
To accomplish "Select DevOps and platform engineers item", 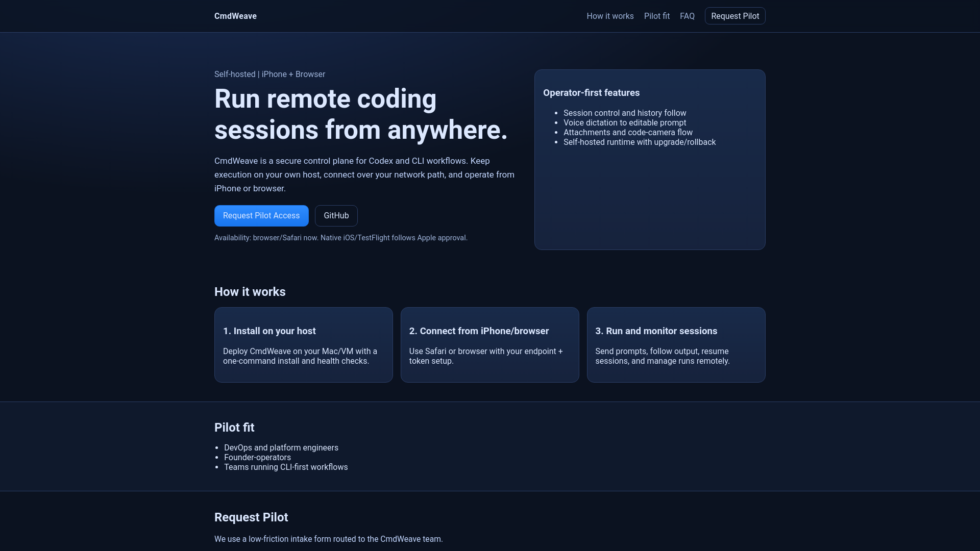I will point(281,447).
